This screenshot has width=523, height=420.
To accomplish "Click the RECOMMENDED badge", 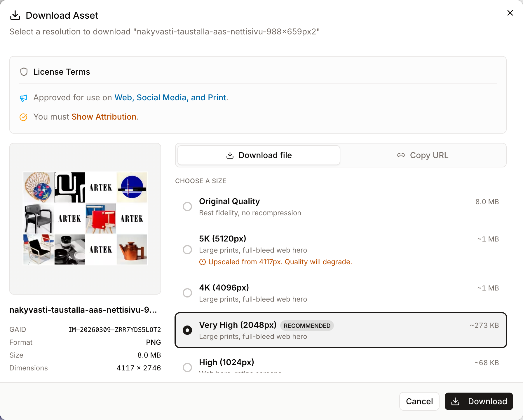I will (307, 325).
